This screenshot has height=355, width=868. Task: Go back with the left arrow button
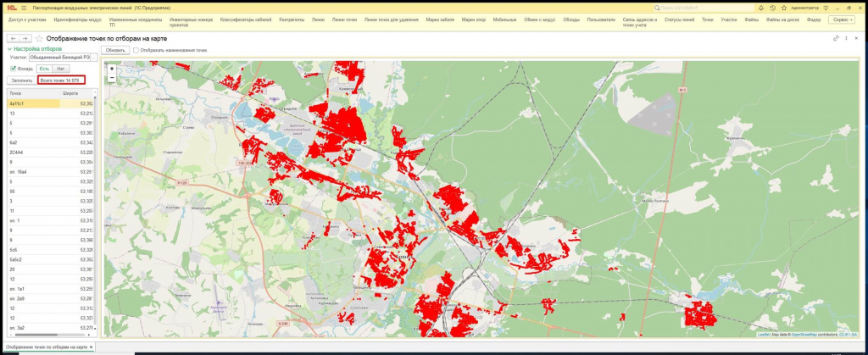tap(12, 38)
